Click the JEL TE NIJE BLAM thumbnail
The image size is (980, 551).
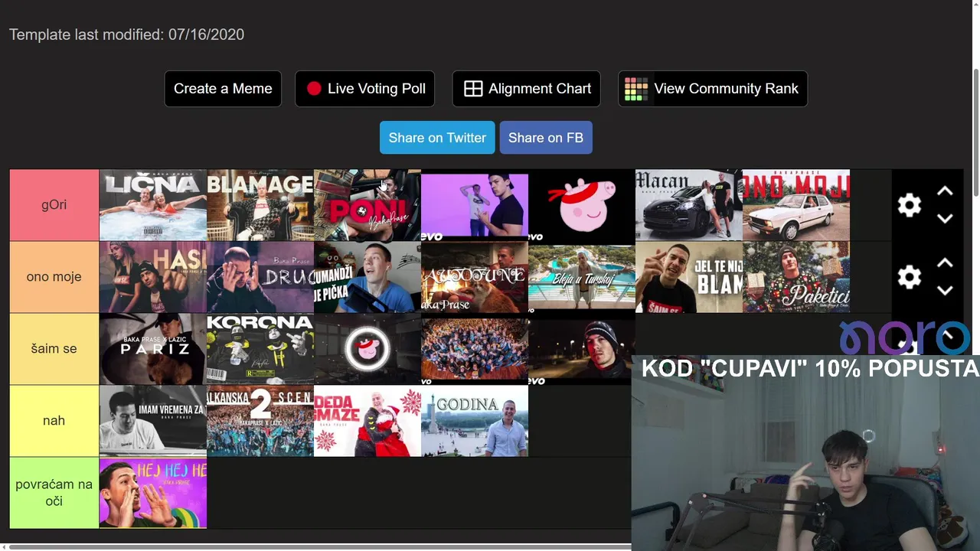click(x=689, y=277)
